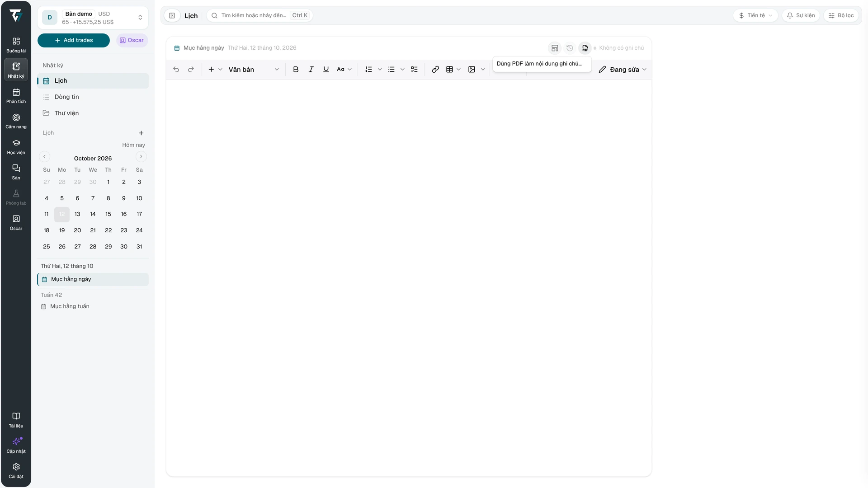868x488 pixels.
Task: Open Buồng lái dashboard in sidebar
Action: point(16,45)
